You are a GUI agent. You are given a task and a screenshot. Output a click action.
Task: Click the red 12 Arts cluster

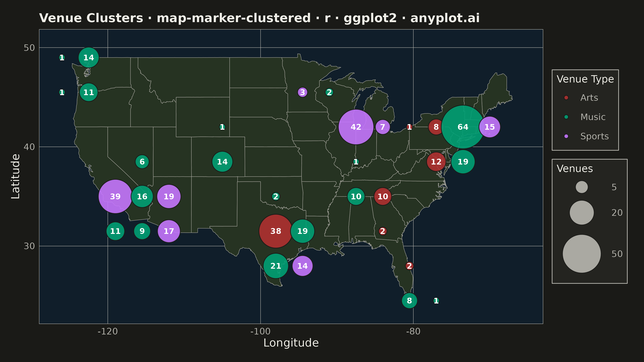[436, 162]
